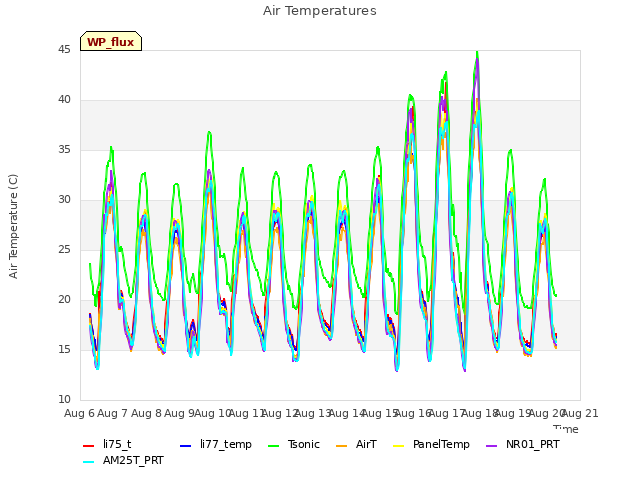Image resolution: width=640 pixels, height=480 pixels.
Task: Click the Aug 21 x-axis label
Action: [580, 414]
